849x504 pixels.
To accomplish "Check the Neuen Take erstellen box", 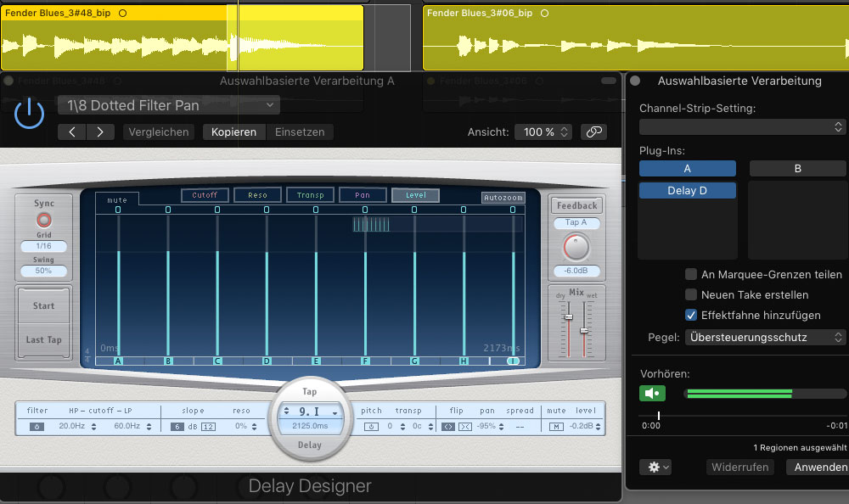I will click(691, 295).
